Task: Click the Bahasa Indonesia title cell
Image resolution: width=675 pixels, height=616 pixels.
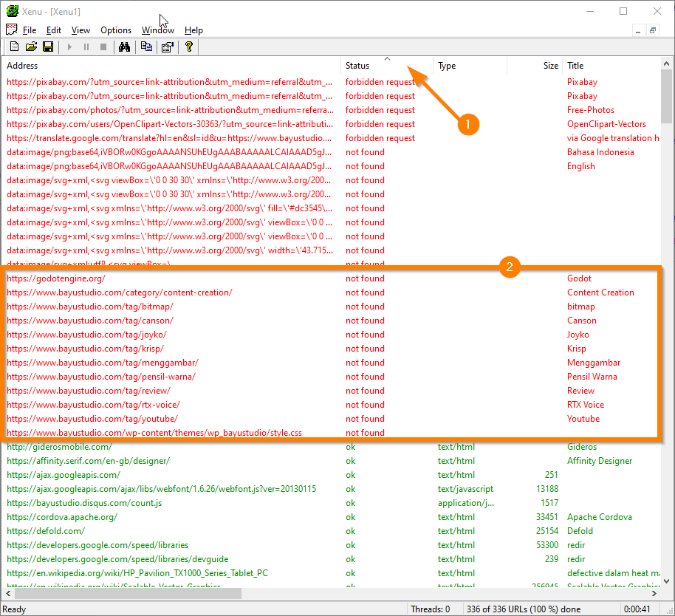Action: point(600,152)
